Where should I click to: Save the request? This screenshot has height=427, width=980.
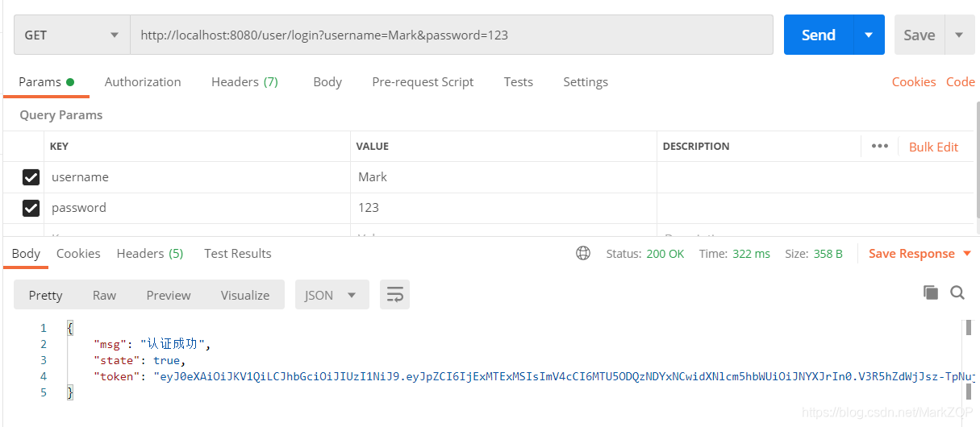[x=919, y=35]
